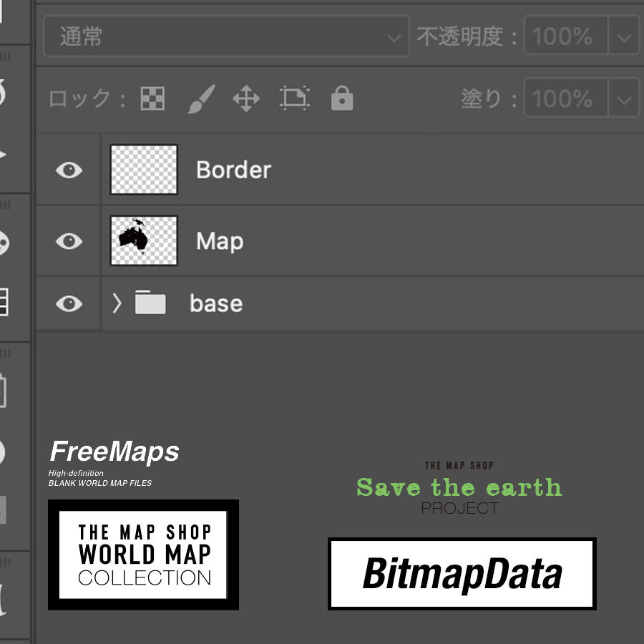The image size is (644, 644).
Task: Hide the base layer group
Action: point(69,303)
